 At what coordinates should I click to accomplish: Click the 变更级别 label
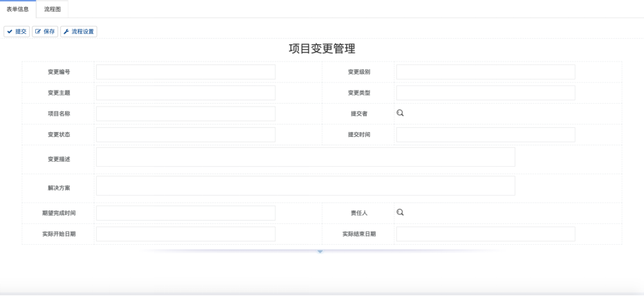click(359, 72)
